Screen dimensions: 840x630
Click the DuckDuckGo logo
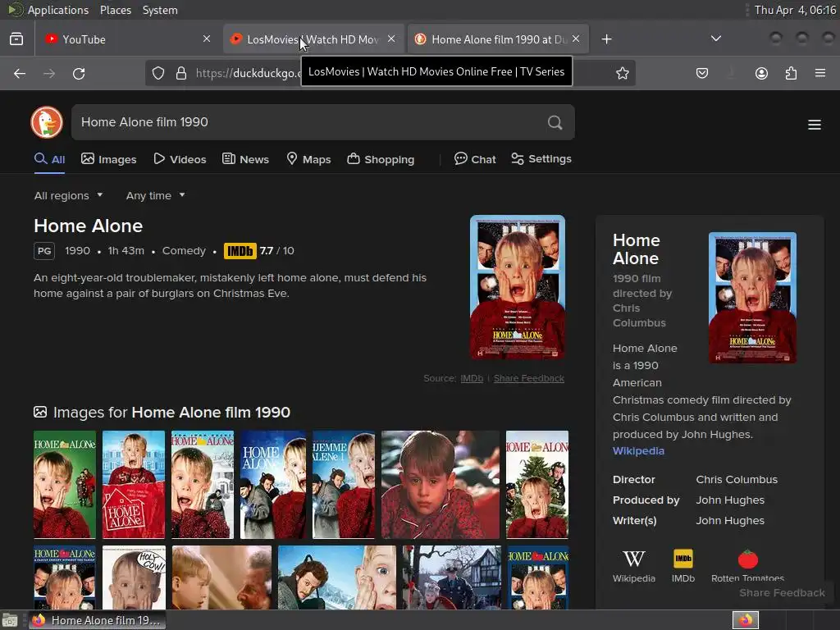(x=47, y=122)
